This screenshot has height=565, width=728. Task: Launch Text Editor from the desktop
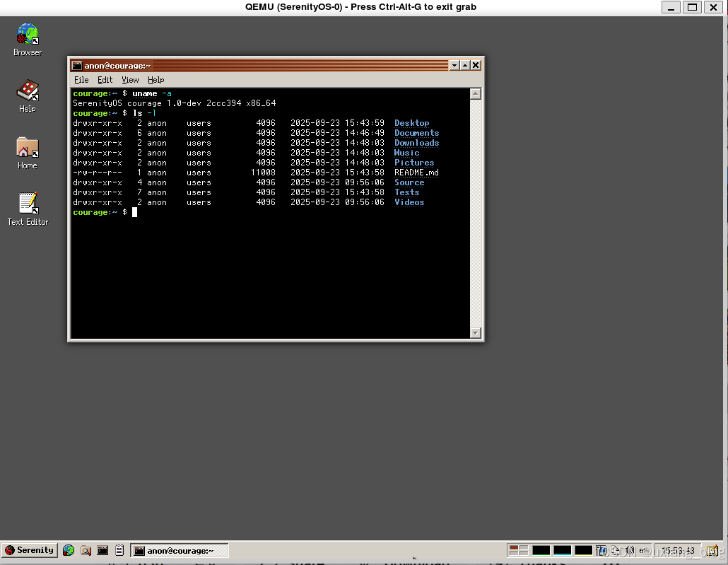[28, 209]
